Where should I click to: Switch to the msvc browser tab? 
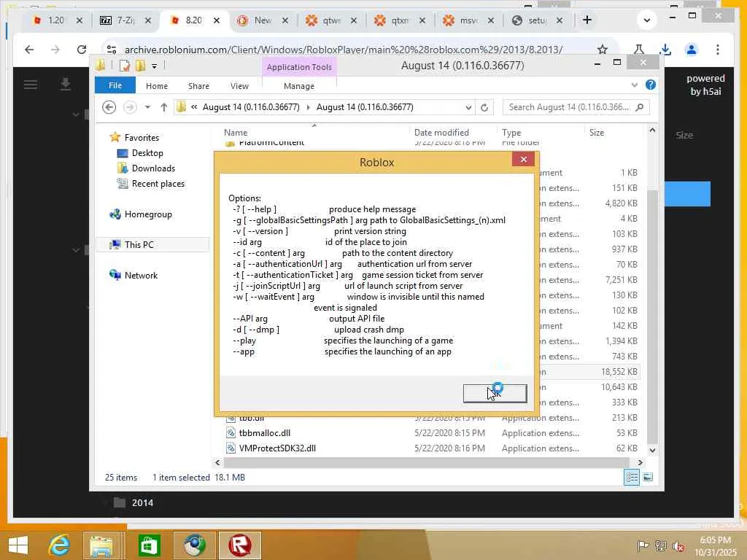click(468, 20)
